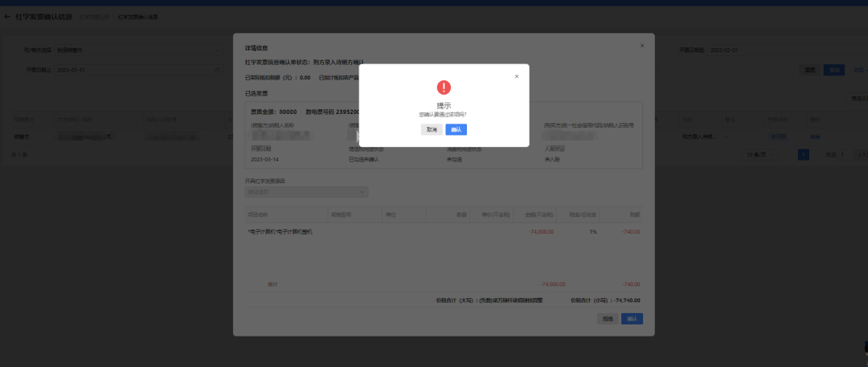Image resolution: width=868 pixels, height=367 pixels.
Task: Click -74,000.00 amount in 电子计算机整机 row
Action: point(541,232)
